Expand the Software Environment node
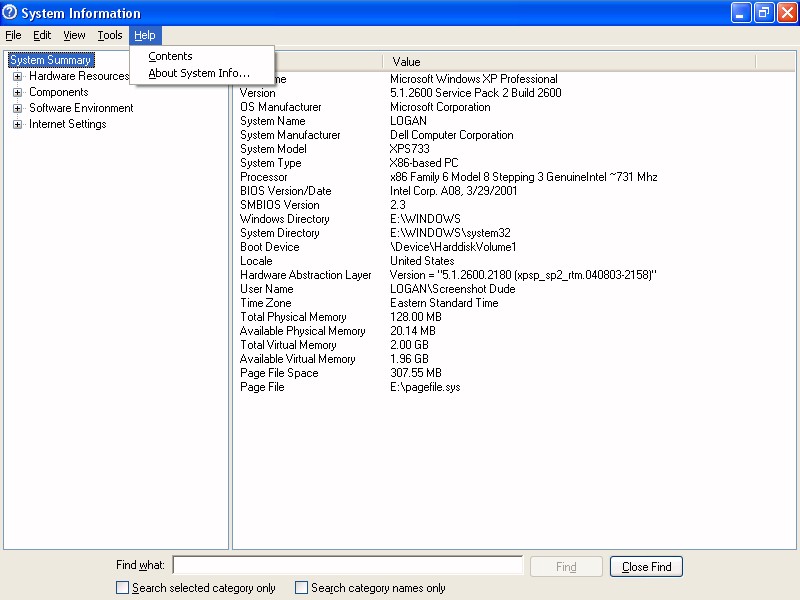This screenshot has width=800, height=600. point(17,108)
